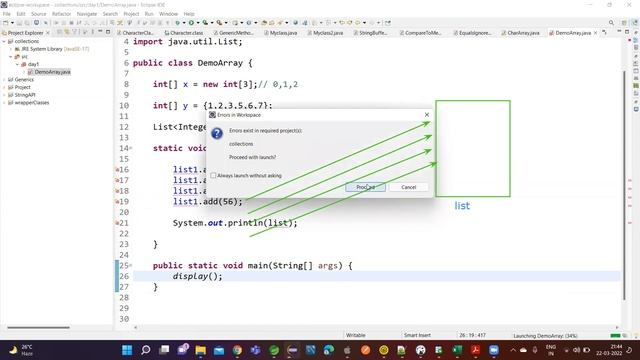Collapse the fold marker on line 25
This screenshot has height=360, width=640.
[x=131, y=266]
